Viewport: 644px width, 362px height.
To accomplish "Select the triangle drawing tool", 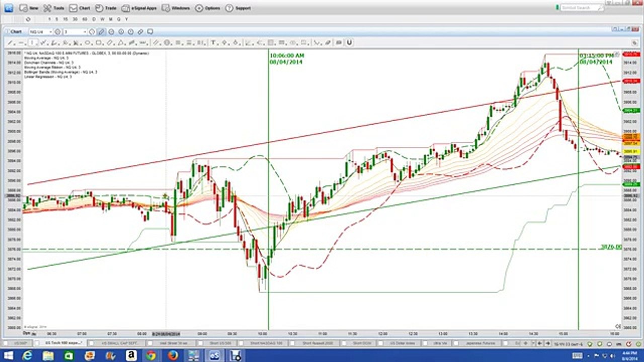I will [120, 43].
